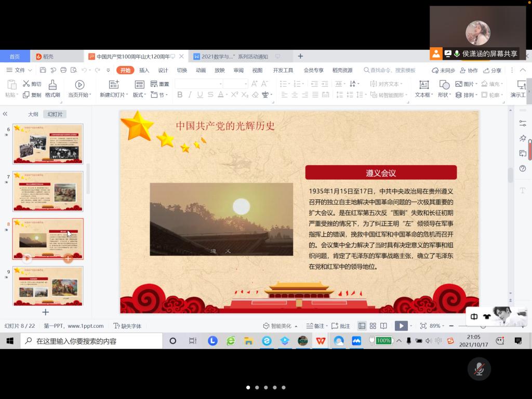Click the Save icon in quick toolbar
The width and height of the screenshot is (532, 399).
[43, 70]
